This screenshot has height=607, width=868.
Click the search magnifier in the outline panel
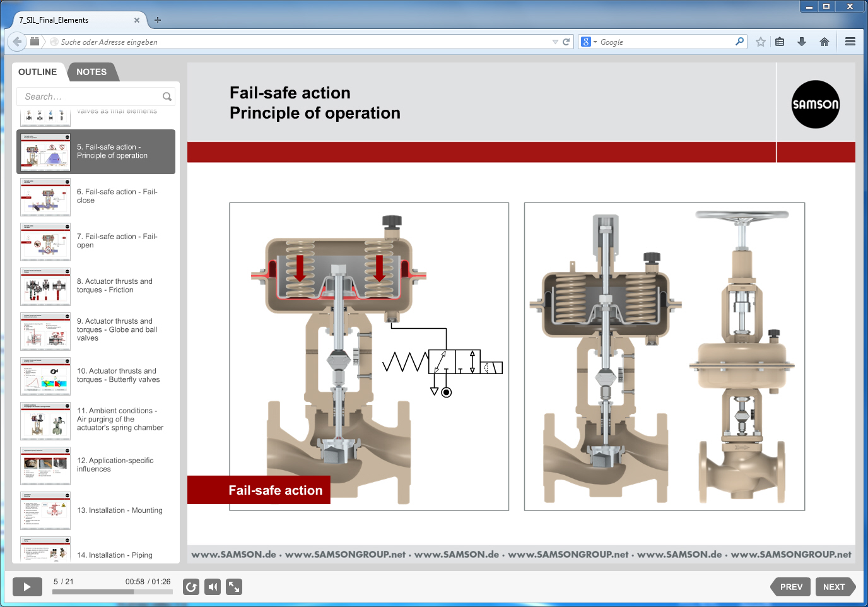167,96
